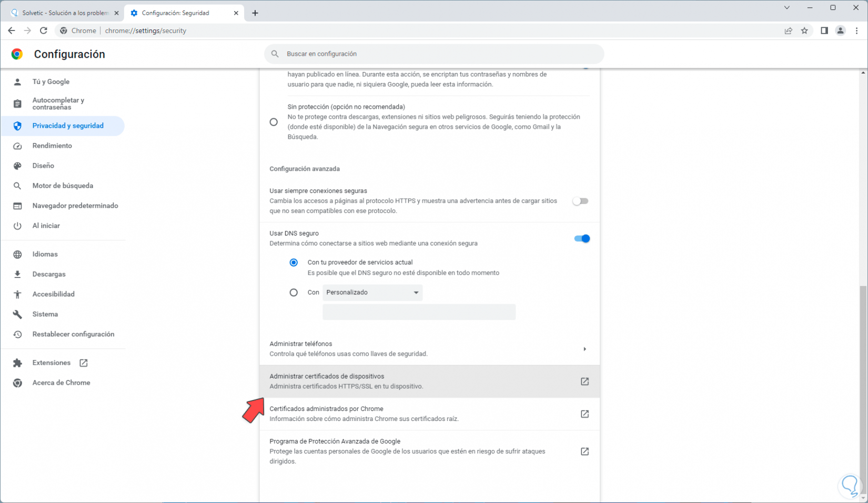Click the magnifier icon in search box
868x503 pixels.
(275, 54)
